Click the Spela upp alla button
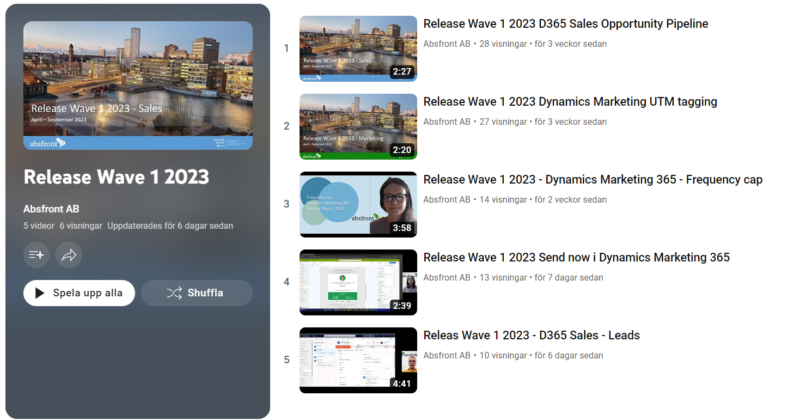The height and width of the screenshot is (420, 800). click(x=79, y=293)
